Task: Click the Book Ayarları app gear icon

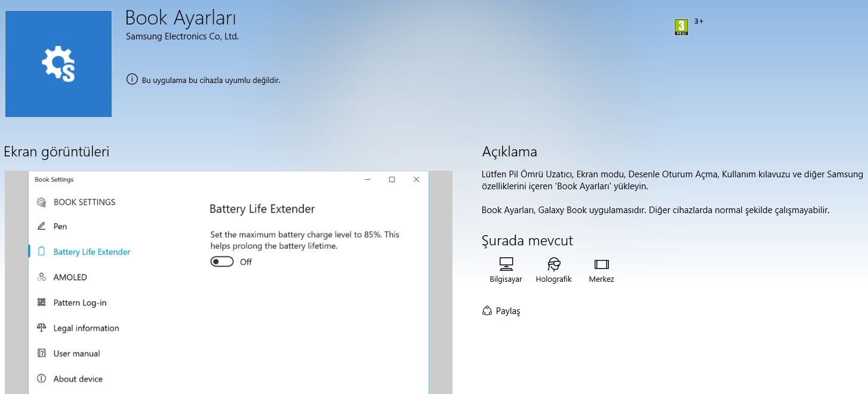Action: pyautogui.click(x=59, y=64)
